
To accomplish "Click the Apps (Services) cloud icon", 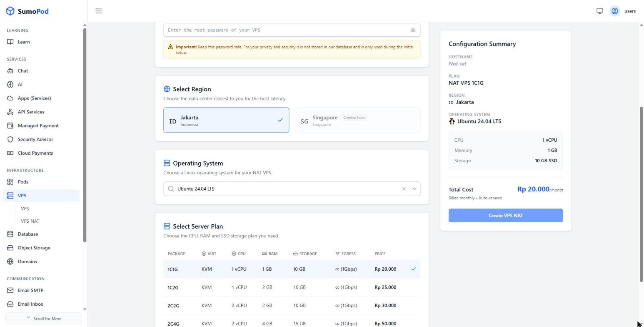I will click(10, 98).
